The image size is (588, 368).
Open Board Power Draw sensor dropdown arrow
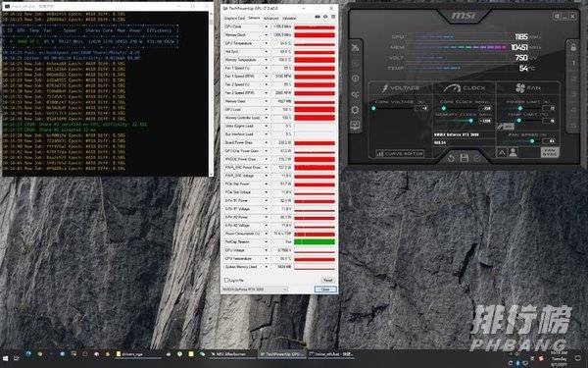coord(267,142)
